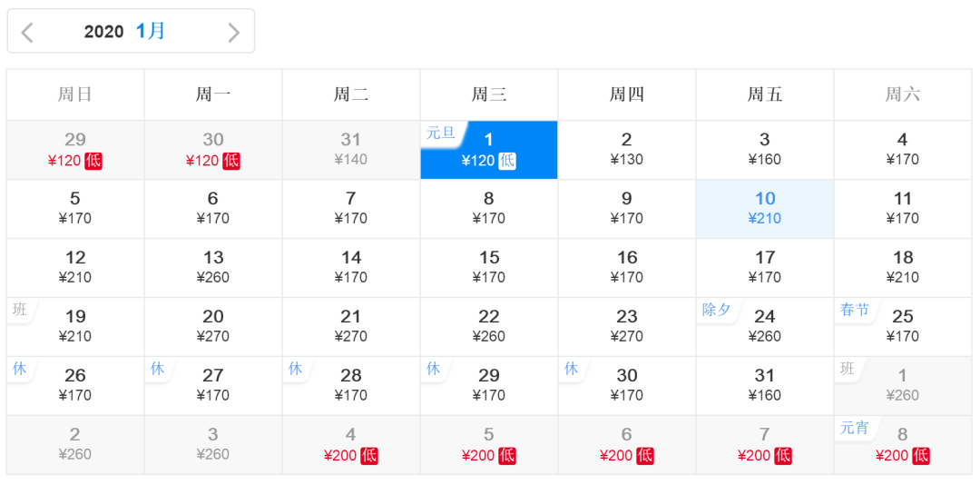Choose December 29 low-price date
The width and height of the screenshot is (980, 485).
click(75, 150)
